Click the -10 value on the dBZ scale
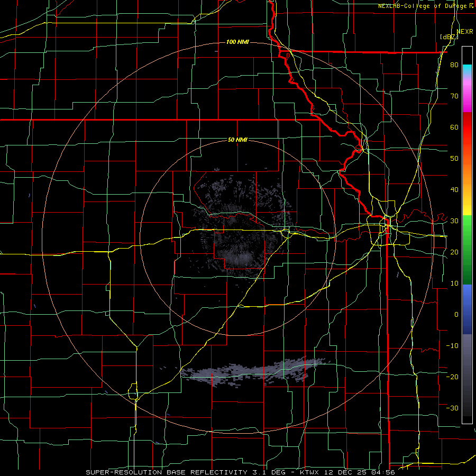This screenshot has height=476, width=476. pos(452,345)
